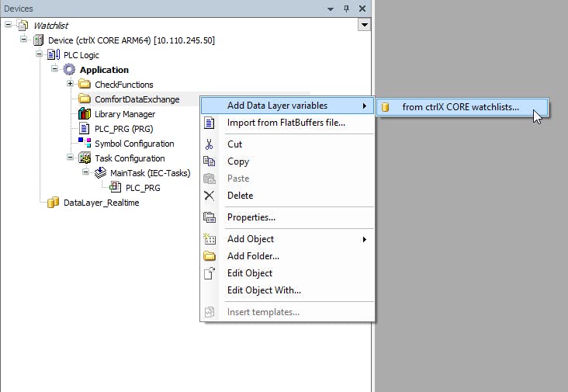Viewport: 568px width, 392px height.
Task: Click the ComfortDataExchange folder icon
Action: [x=85, y=99]
